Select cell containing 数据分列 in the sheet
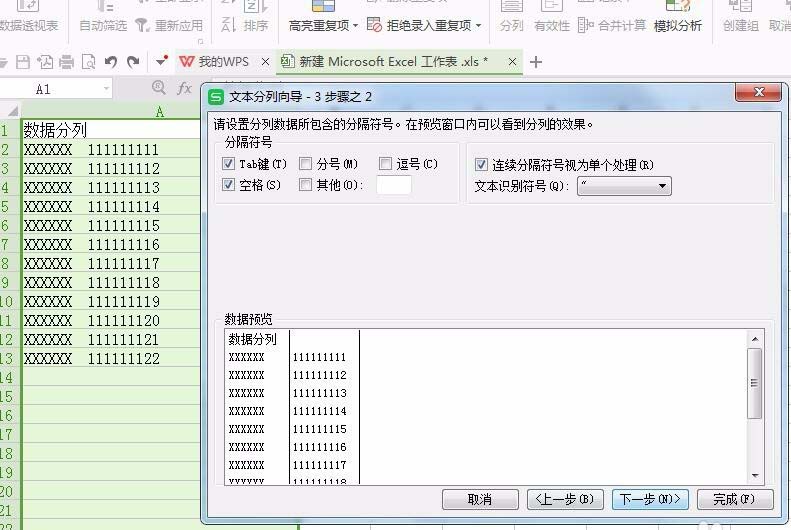Viewport: 791px width, 530px height. coord(110,130)
